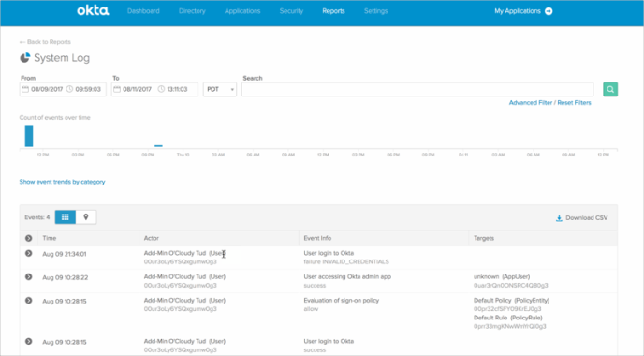Click the From time clock icon

click(x=70, y=89)
